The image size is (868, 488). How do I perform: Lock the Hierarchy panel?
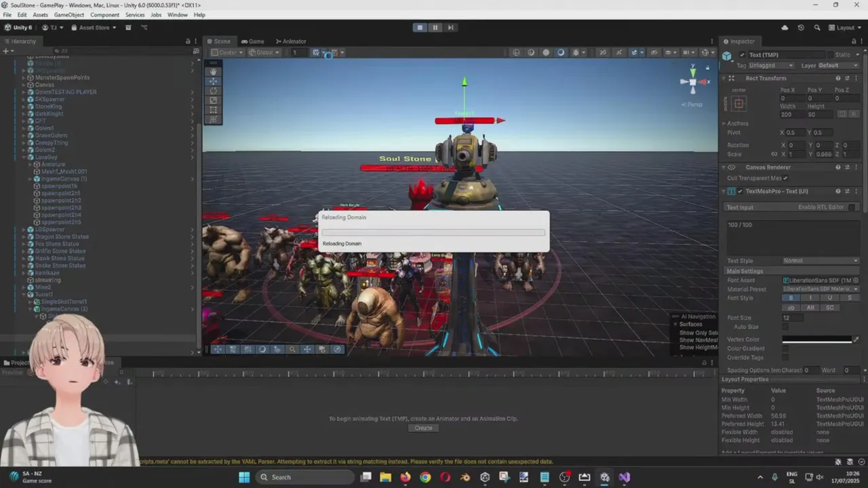coord(188,41)
